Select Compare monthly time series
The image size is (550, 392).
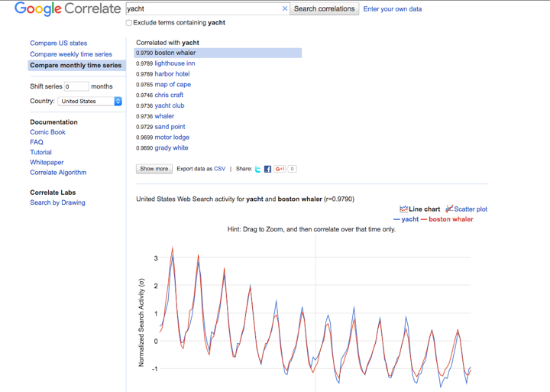[76, 66]
